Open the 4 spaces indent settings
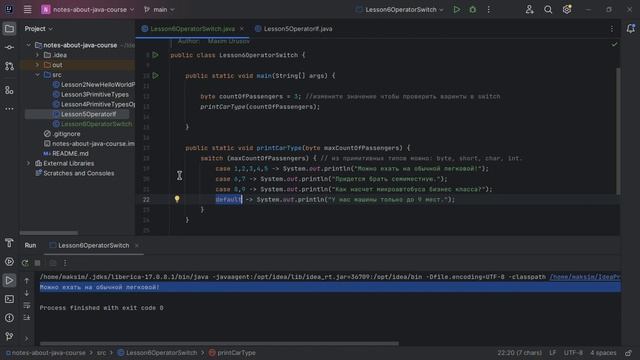640x360 pixels. (x=603, y=353)
